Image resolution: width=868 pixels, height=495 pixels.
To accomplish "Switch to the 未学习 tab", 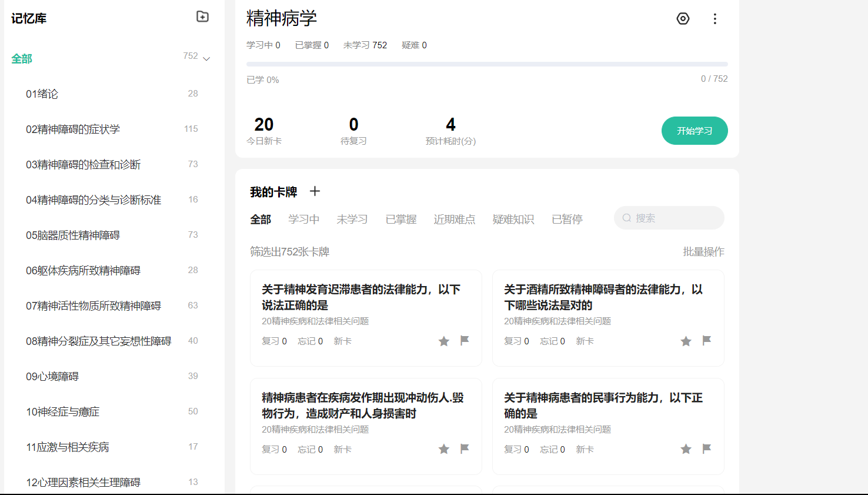I will [352, 220].
